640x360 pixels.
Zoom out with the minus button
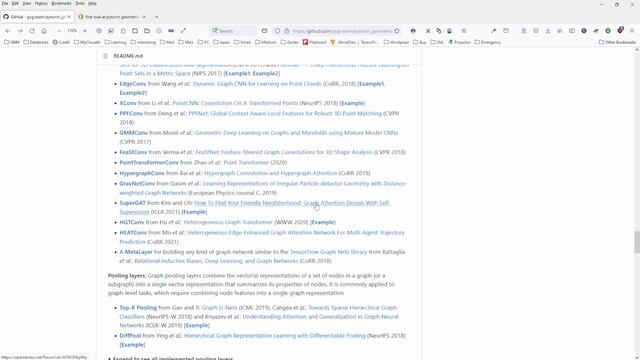click(59, 31)
